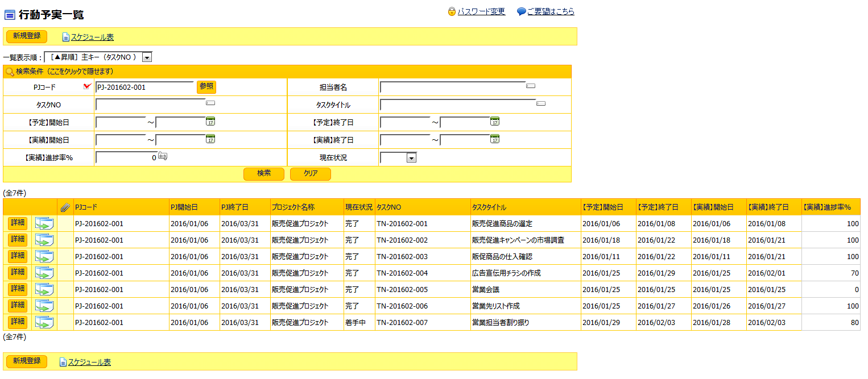This screenshot has height=379, width=868.
Task: Expand the 現在状況 status dropdown
Action: pyautogui.click(x=412, y=158)
